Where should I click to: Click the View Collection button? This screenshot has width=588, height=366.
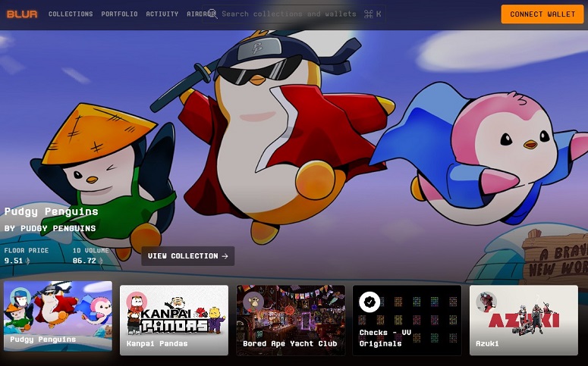[x=187, y=256]
